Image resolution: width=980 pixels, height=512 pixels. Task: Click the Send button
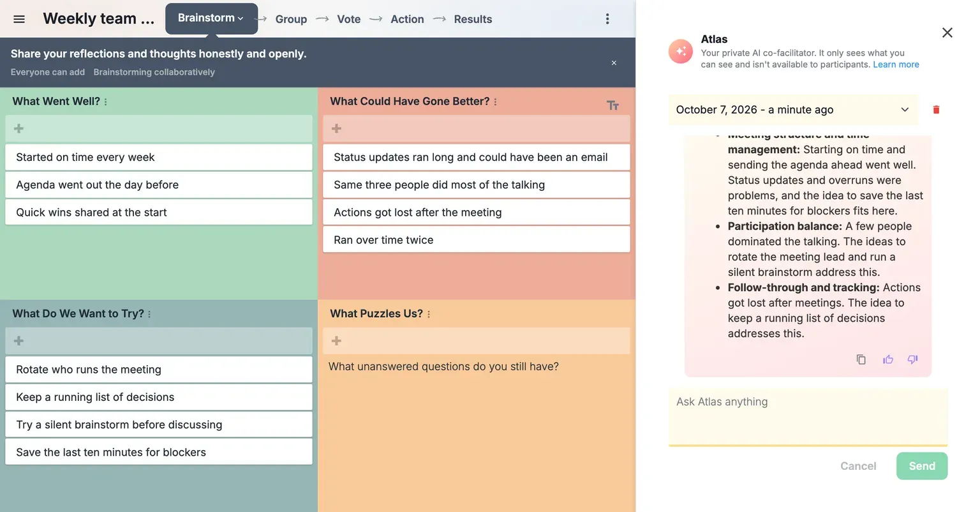pos(922,466)
